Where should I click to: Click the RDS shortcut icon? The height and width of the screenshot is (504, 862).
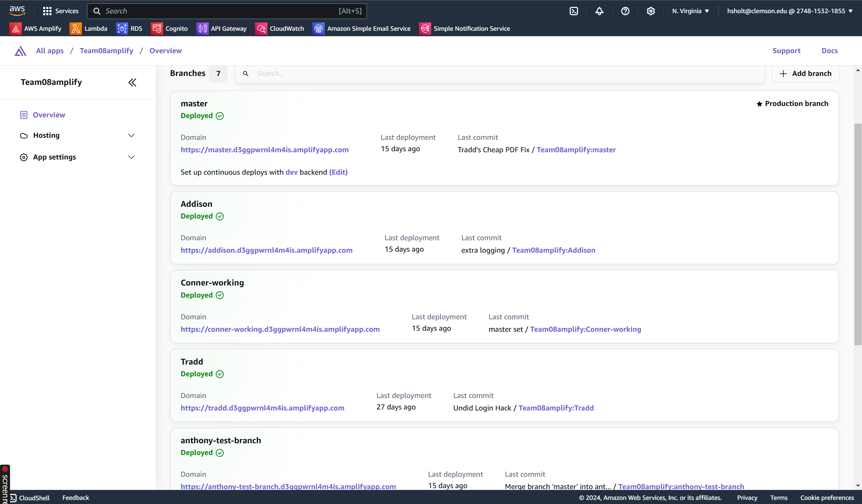point(122,29)
